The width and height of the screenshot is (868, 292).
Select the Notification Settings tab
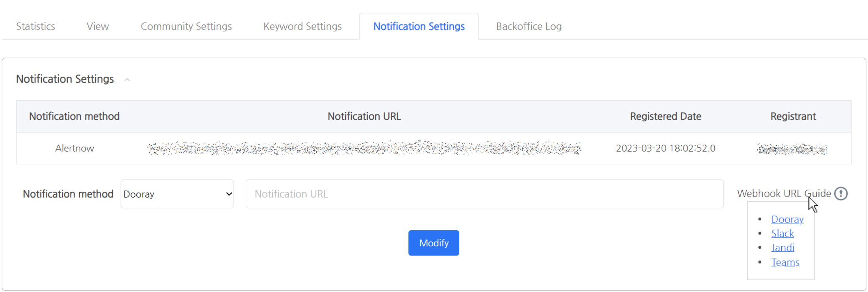419,26
